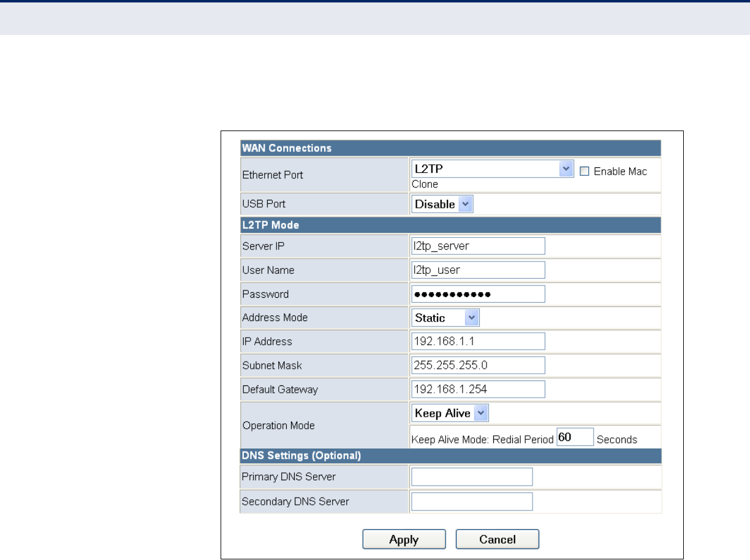
Task: Click the Primary DNS Server field
Action: [x=472, y=477]
